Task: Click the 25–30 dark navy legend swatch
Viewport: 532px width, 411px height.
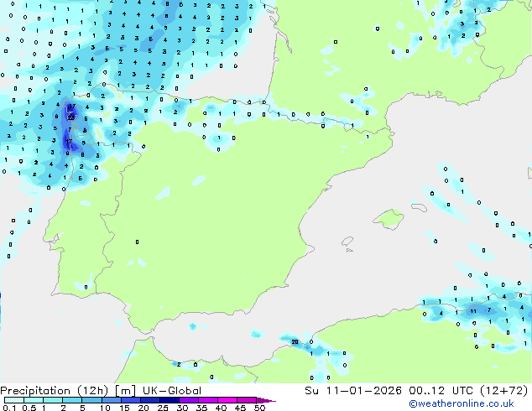Action: tap(170, 400)
